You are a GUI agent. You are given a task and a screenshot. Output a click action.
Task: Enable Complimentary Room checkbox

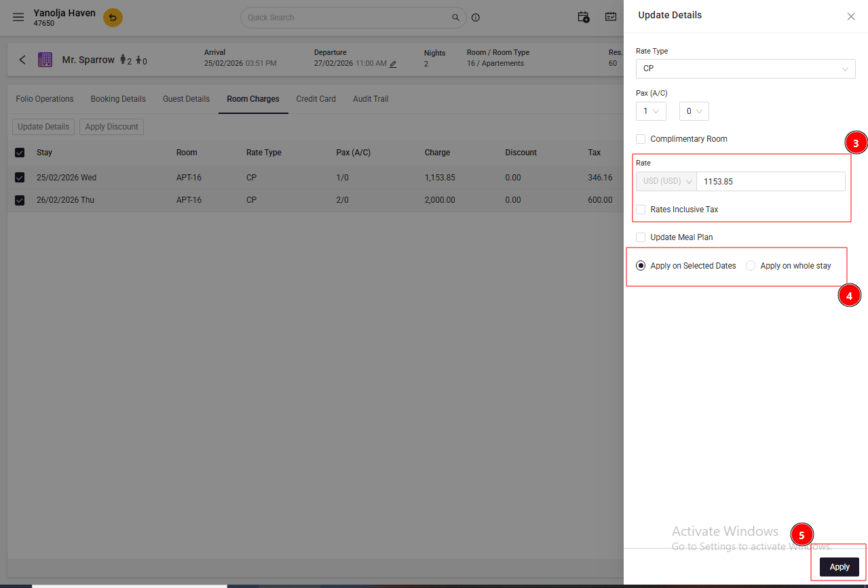point(641,139)
